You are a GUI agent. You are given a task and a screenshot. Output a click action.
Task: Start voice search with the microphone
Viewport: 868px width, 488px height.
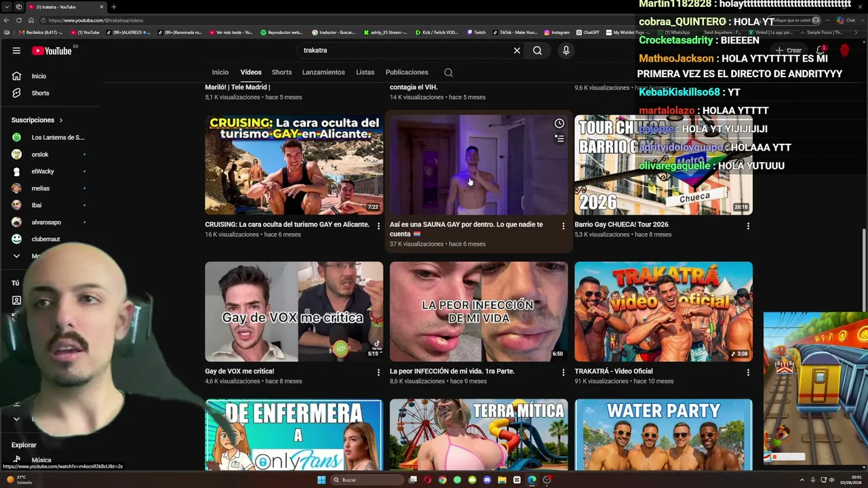[x=566, y=50]
